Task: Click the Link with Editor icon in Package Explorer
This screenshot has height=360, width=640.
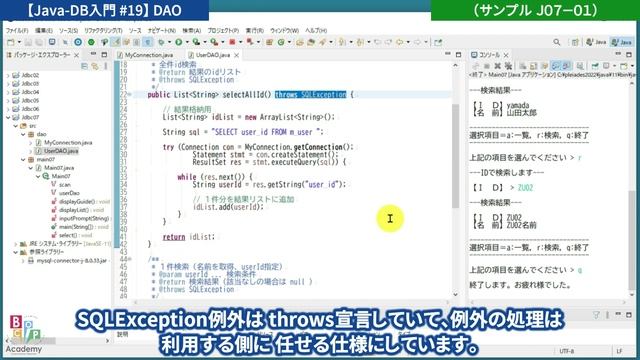Action: click(x=95, y=66)
